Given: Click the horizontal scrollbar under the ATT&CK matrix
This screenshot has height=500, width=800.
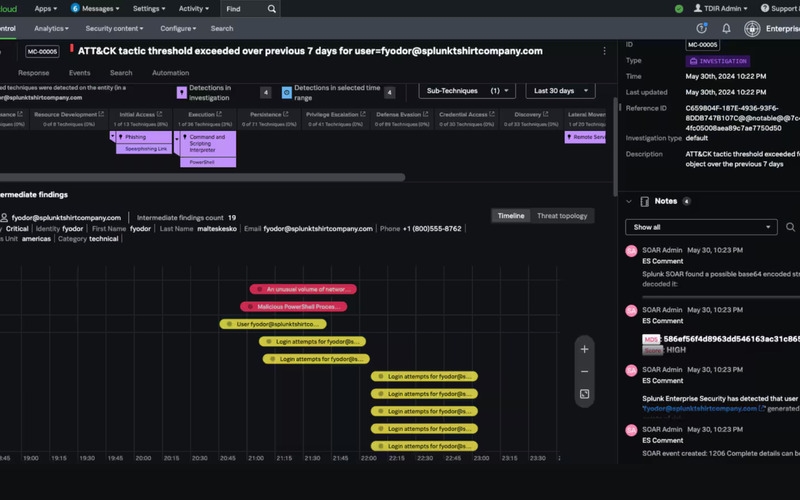Looking at the screenshot, I should (203, 177).
